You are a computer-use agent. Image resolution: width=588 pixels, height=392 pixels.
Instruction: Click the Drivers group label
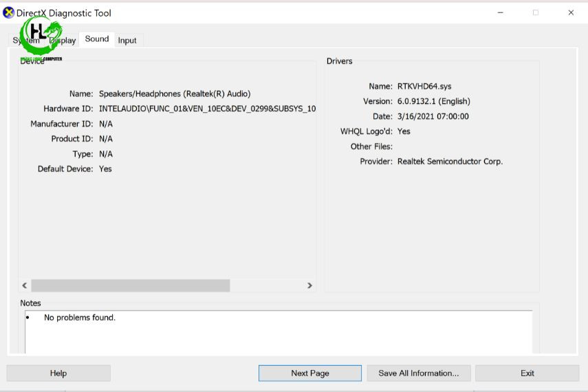tap(339, 61)
